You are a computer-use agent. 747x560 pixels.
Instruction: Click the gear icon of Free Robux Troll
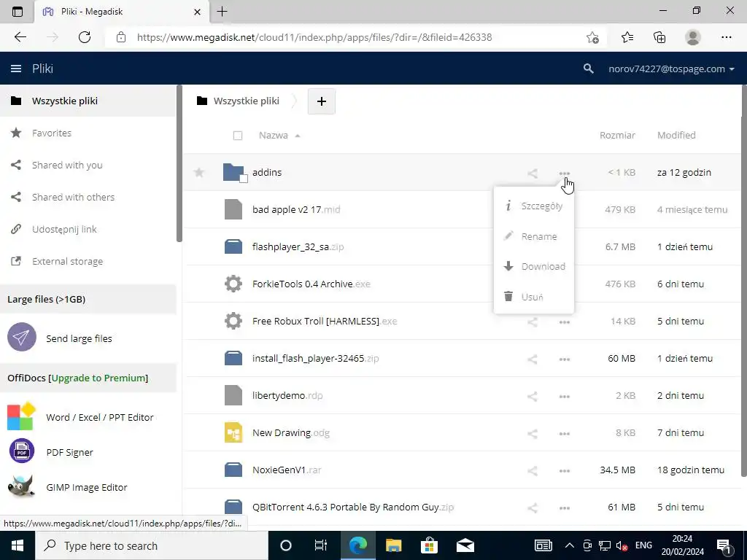233,321
